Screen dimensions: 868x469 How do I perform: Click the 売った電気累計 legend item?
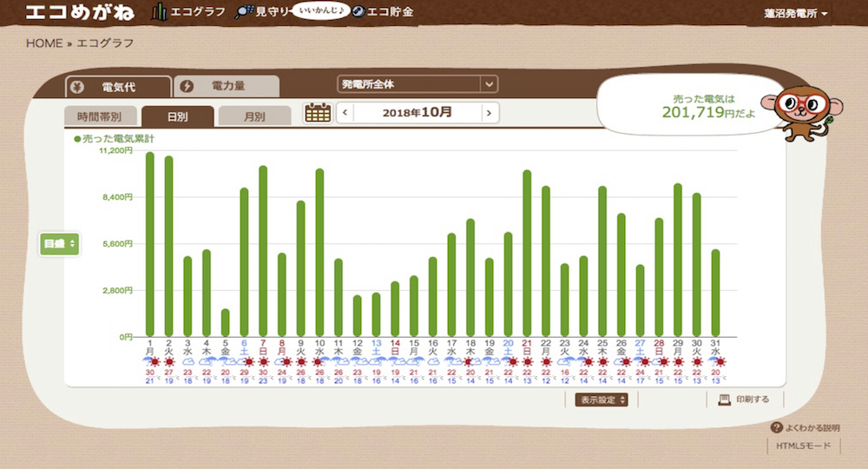click(114, 138)
